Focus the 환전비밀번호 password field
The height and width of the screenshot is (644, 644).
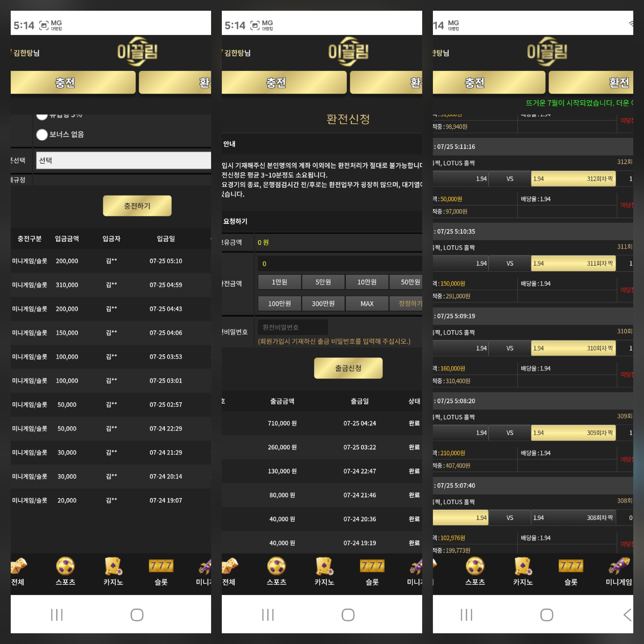[293, 327]
